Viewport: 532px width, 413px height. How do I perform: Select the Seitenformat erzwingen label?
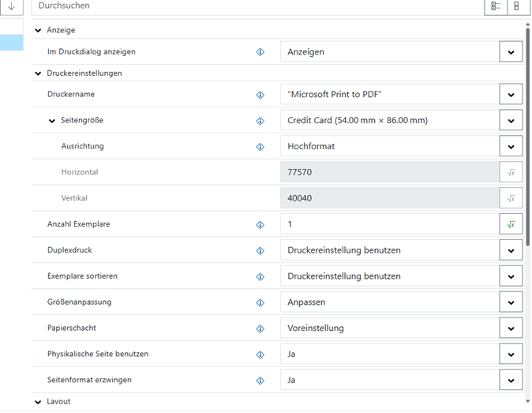click(x=89, y=380)
